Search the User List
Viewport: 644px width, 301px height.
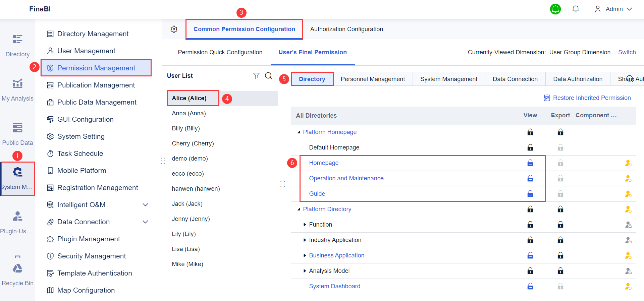[269, 76]
